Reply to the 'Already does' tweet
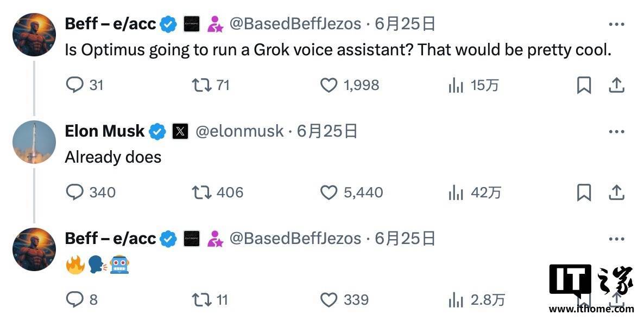 pos(75,192)
